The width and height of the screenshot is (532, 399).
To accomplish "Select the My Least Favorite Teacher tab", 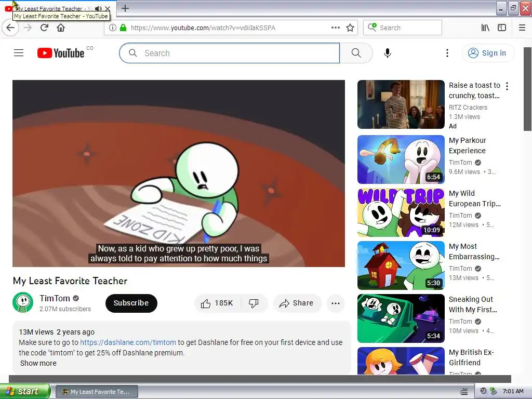I will (x=58, y=8).
